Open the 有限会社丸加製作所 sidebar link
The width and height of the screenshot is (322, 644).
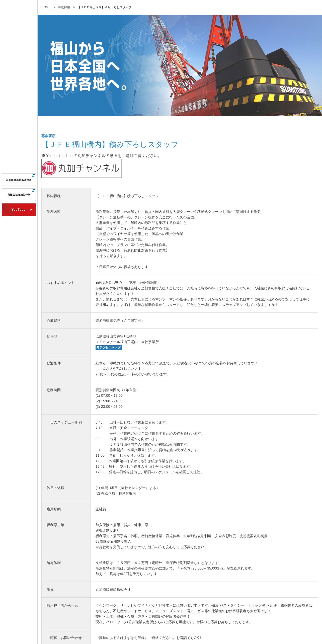pyautogui.click(x=19, y=195)
